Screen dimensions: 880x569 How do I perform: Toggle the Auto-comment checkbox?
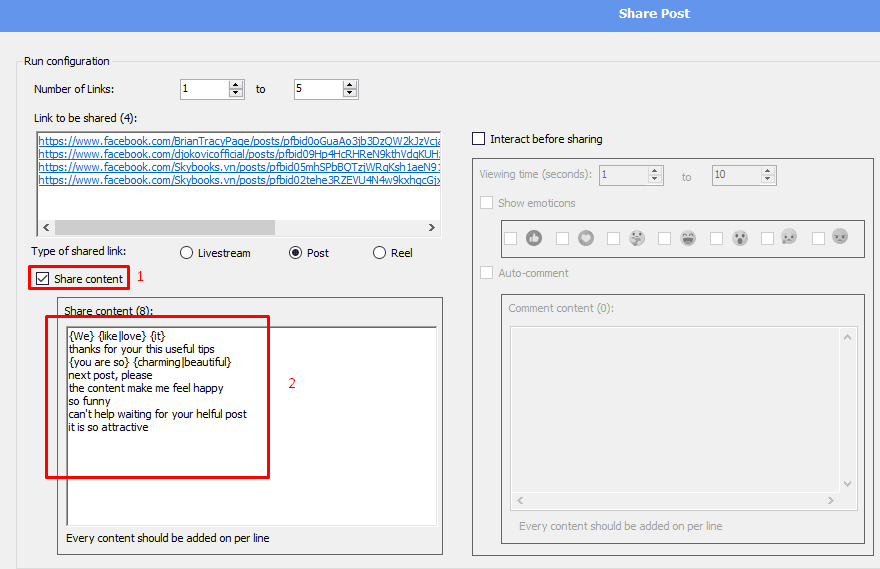pyautogui.click(x=487, y=273)
